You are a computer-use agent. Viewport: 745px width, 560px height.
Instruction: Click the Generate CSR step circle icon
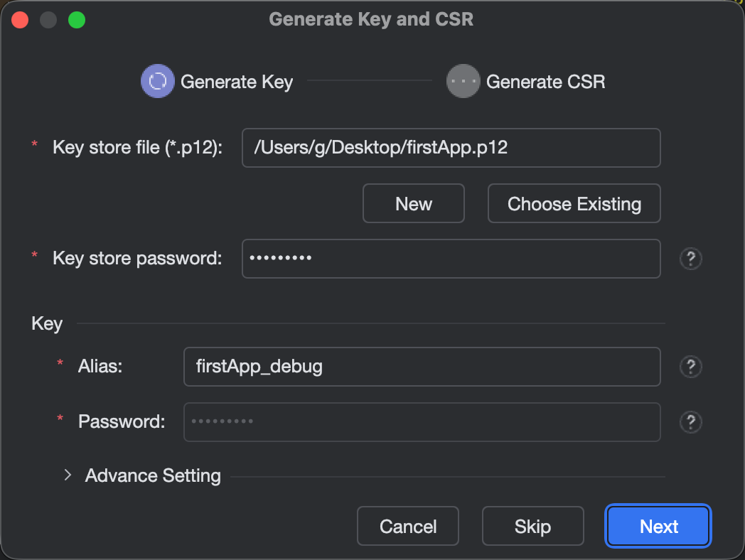463,81
